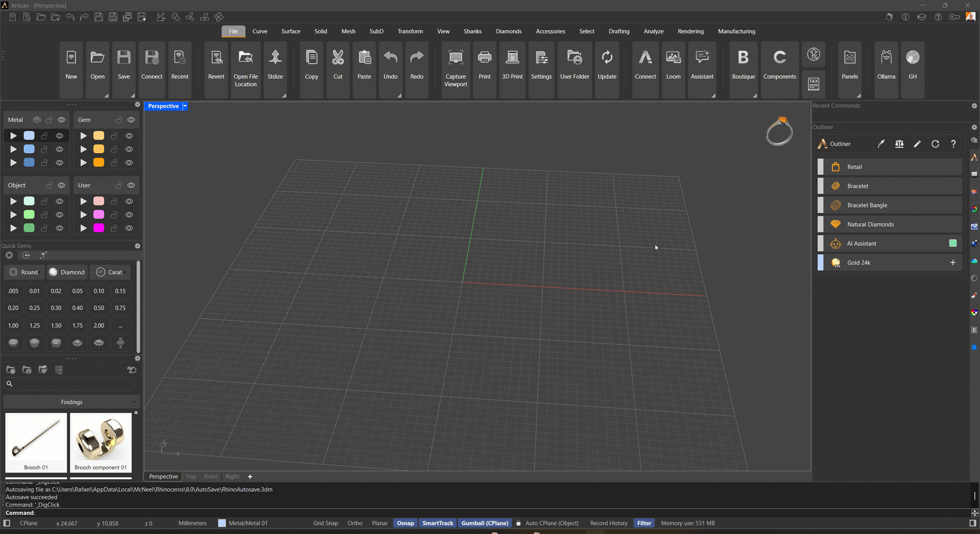This screenshot has height=534, width=980.
Task: Click the magenta swatch in User panel
Action: (99, 228)
